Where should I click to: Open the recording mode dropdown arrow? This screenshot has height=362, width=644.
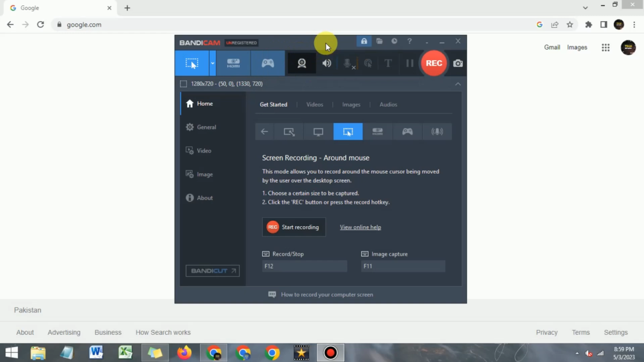tap(212, 63)
